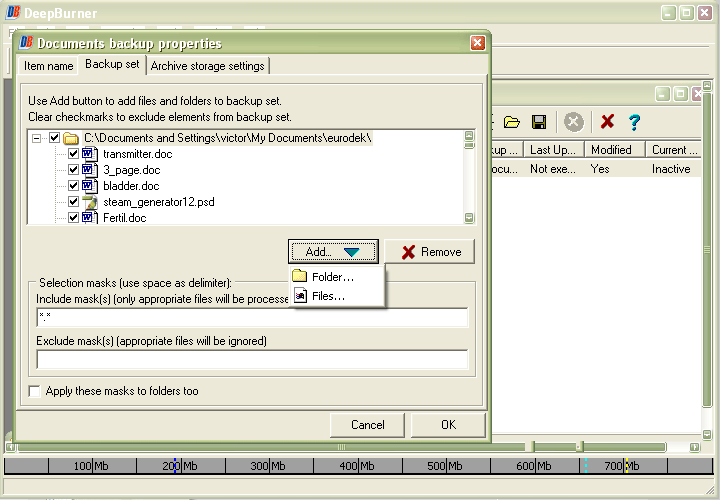
Task: Uncheck the 3_page.doc checkbox
Action: coord(73,169)
